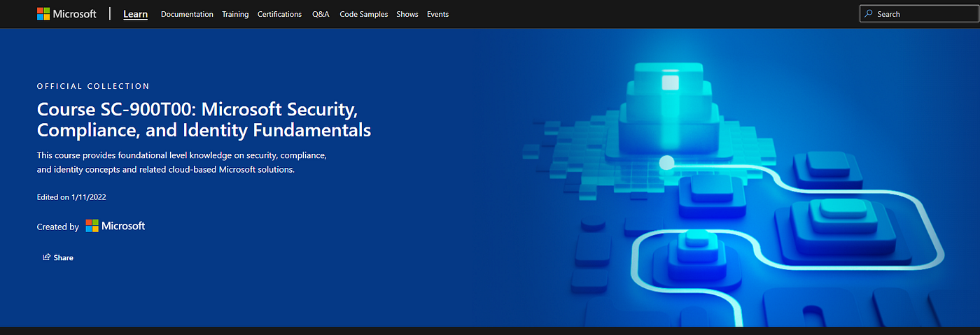Open the Documentation menu item
This screenshot has width=980, height=335.
tap(187, 14)
